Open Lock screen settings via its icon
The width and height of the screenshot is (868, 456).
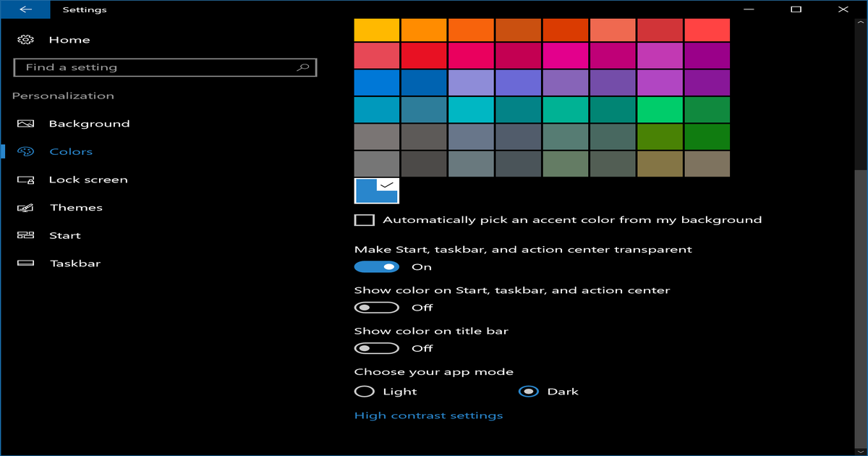tap(26, 179)
